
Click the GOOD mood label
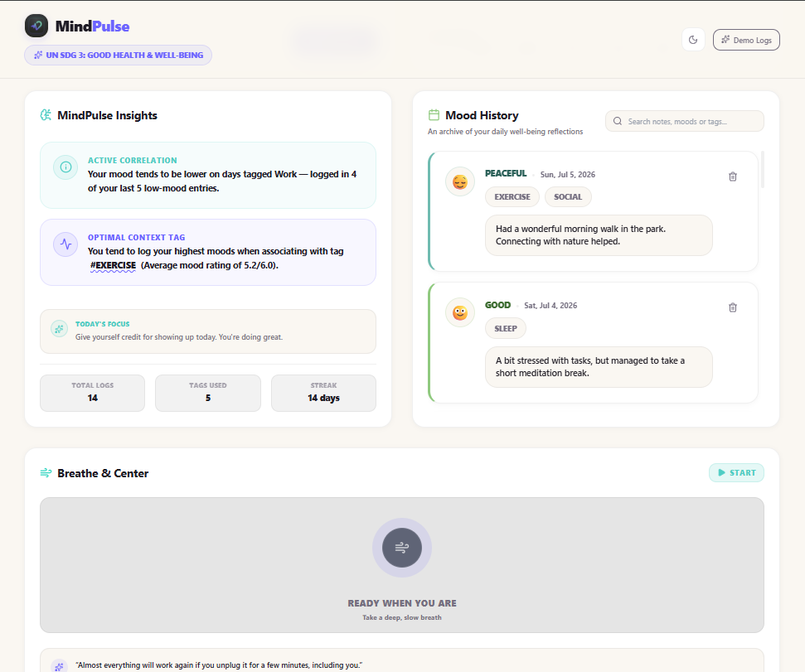(x=498, y=305)
